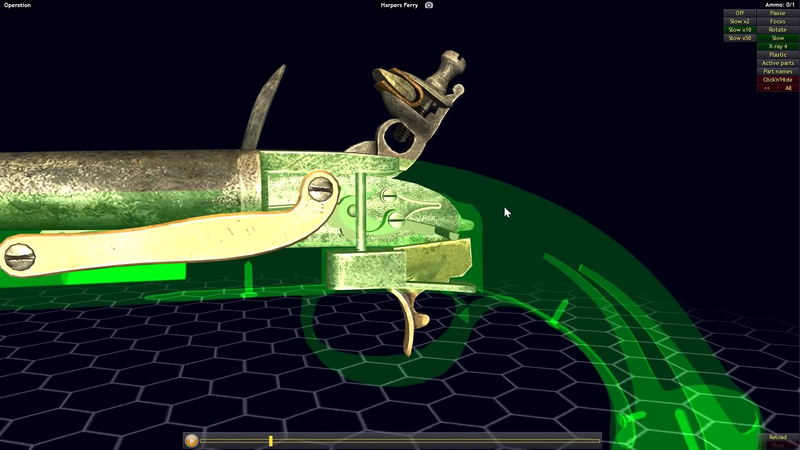800x450 pixels.
Task: Click the Harpers Ferry title
Action: click(400, 5)
